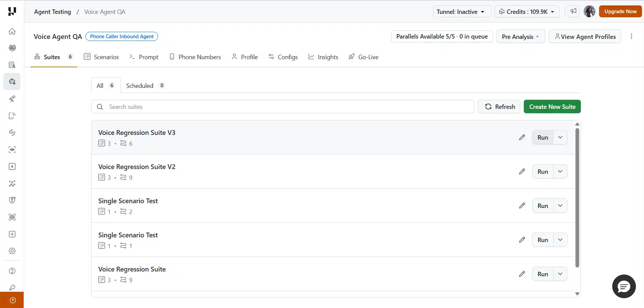644x308 pixels.
Task: Open the test document sidebar icon
Action: [x=12, y=65]
